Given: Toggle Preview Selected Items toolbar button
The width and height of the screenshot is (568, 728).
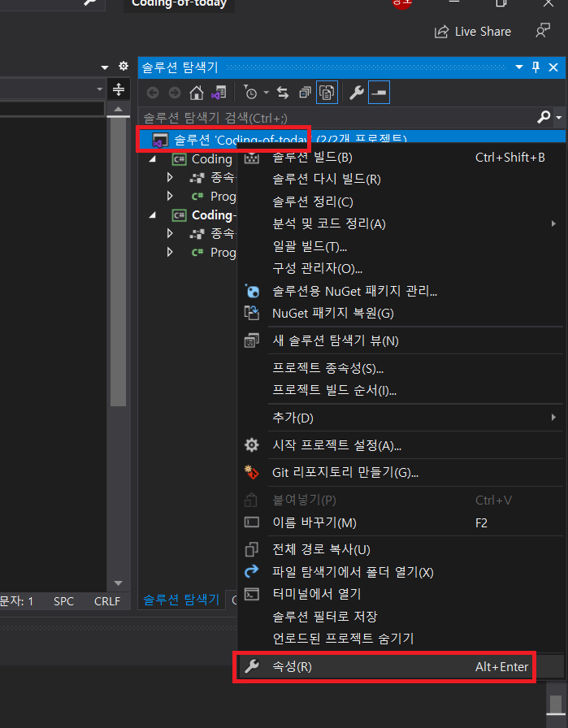Looking at the screenshot, I should [x=379, y=93].
